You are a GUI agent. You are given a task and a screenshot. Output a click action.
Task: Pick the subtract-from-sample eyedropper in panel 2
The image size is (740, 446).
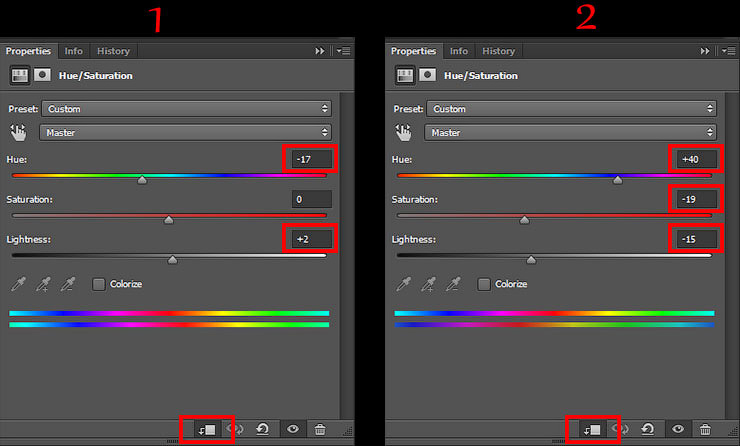click(x=453, y=284)
